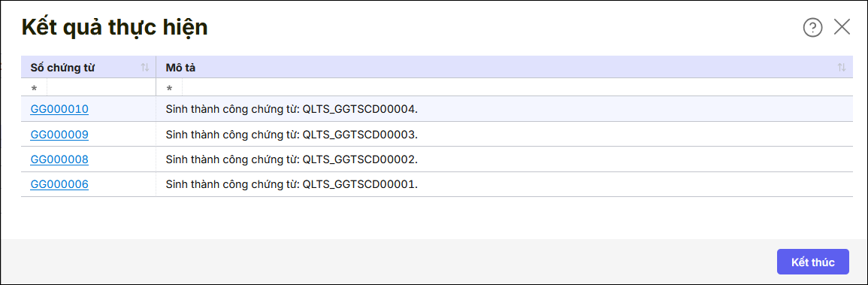This screenshot has width=868, height=285.
Task: Open voucher link GG000009
Action: tap(60, 135)
